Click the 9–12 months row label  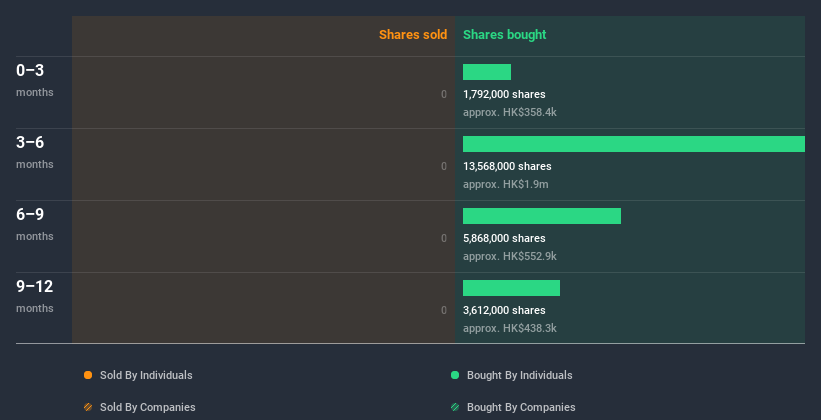point(35,296)
